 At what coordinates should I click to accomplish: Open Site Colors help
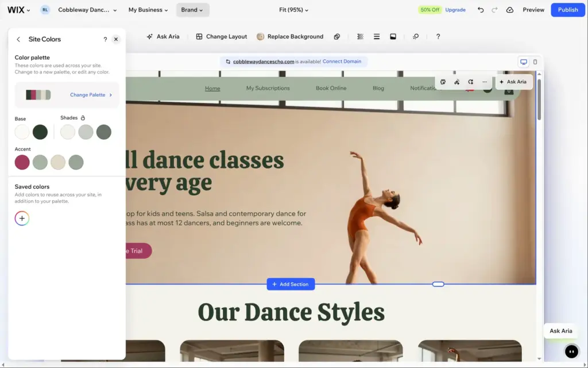[x=105, y=39]
